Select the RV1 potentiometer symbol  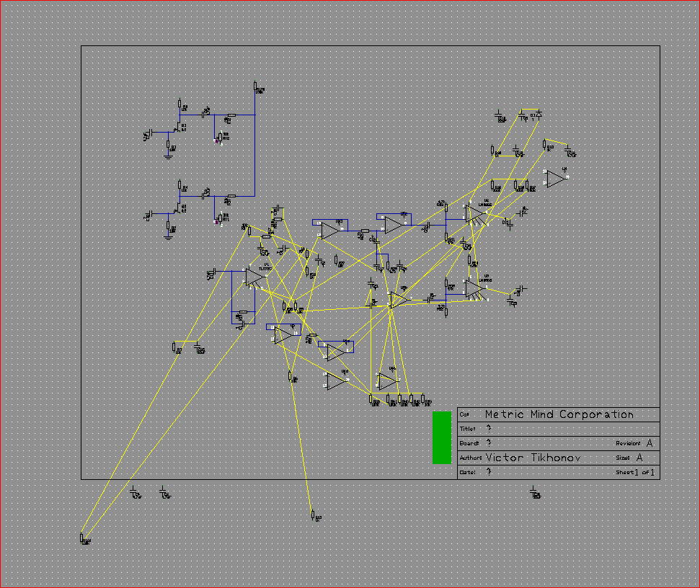click(x=220, y=217)
